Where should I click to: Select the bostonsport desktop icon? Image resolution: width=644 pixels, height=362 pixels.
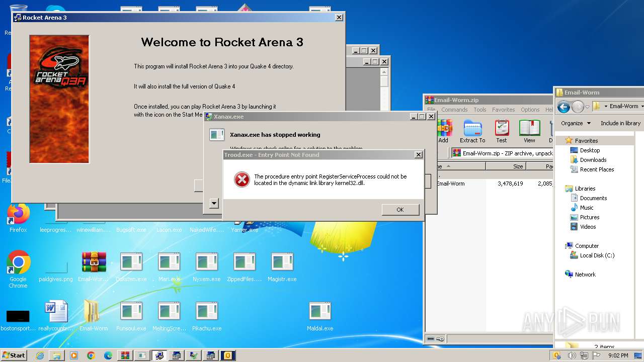[18, 320]
